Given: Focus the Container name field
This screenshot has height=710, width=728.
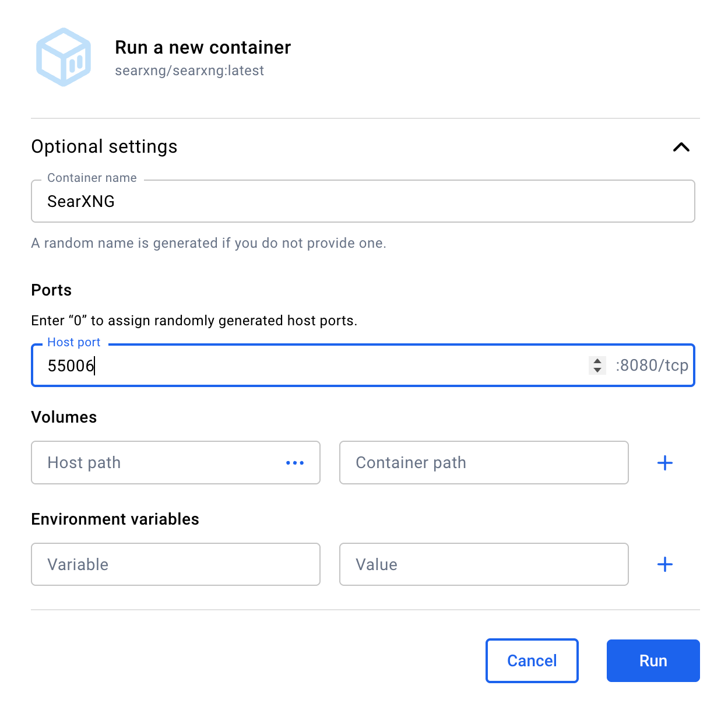Looking at the screenshot, I should pos(363,201).
